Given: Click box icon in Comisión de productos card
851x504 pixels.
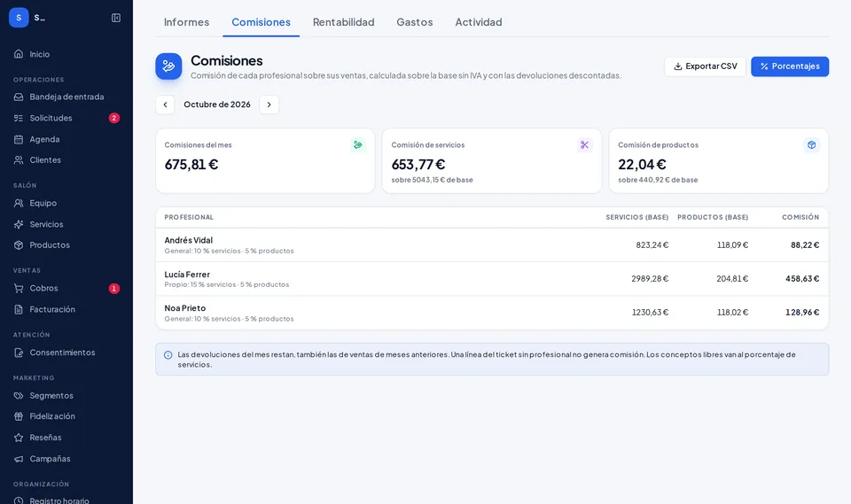Looking at the screenshot, I should click(811, 145).
